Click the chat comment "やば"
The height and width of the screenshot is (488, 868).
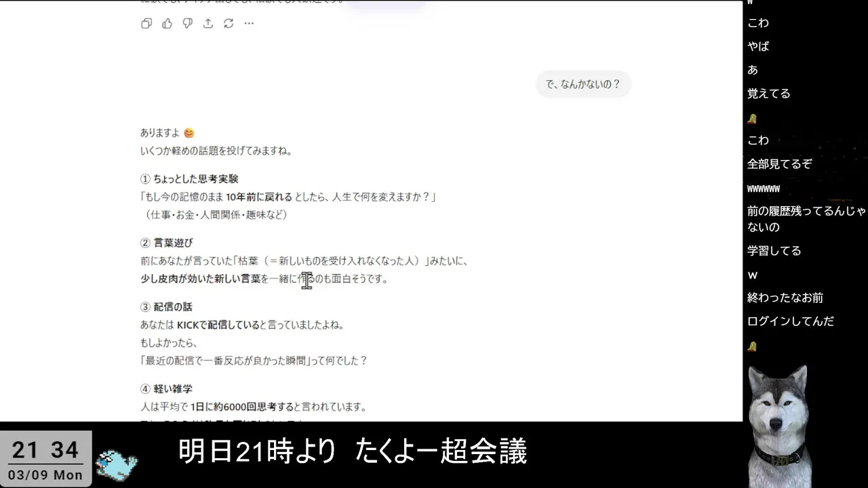(758, 46)
